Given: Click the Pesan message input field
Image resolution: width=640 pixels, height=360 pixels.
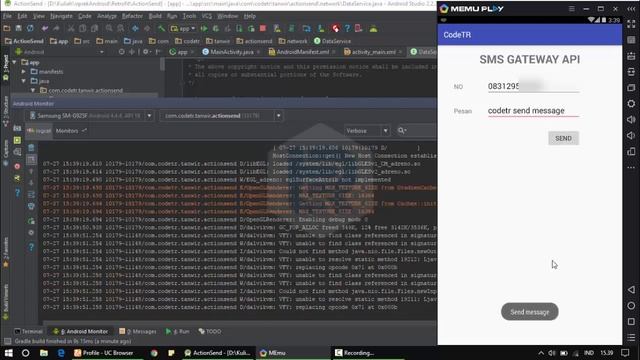Looking at the screenshot, I should [533, 111].
